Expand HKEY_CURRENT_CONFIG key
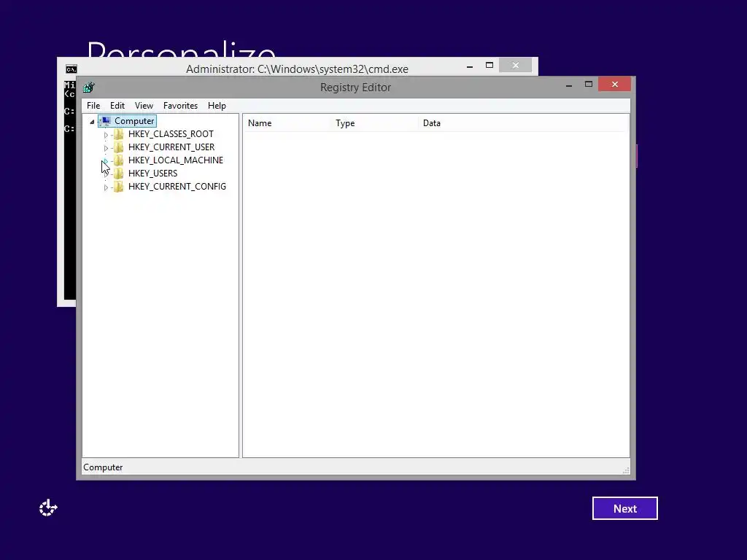The image size is (747, 560). [x=106, y=187]
